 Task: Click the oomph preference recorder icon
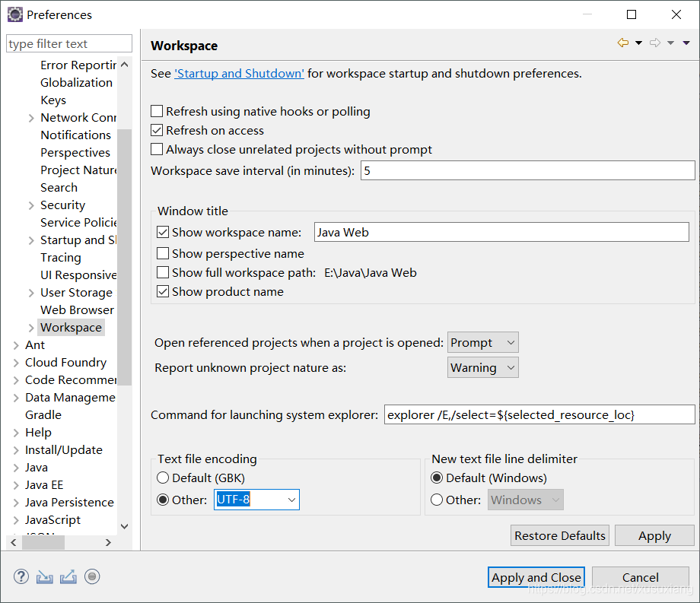point(92,576)
